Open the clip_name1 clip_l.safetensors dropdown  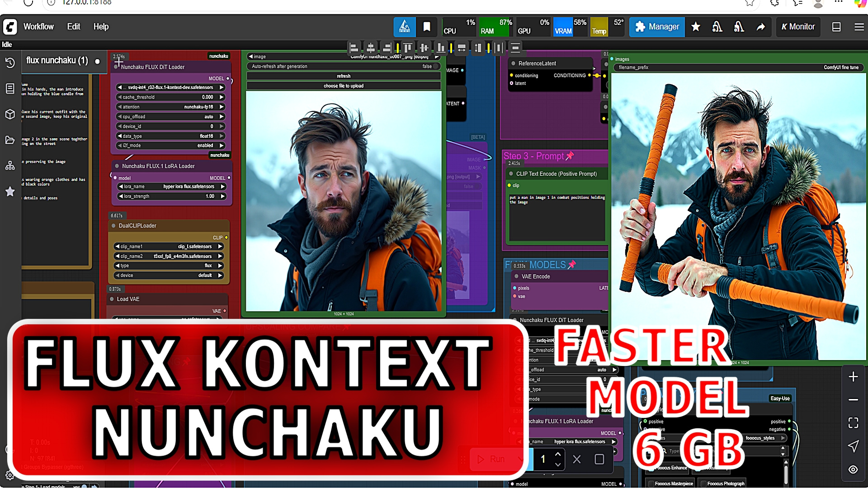pos(169,247)
